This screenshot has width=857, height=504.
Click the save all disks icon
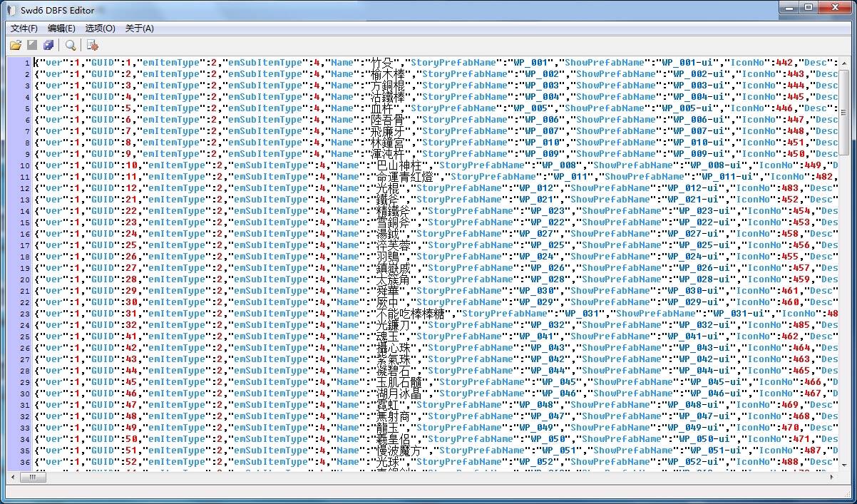48,46
